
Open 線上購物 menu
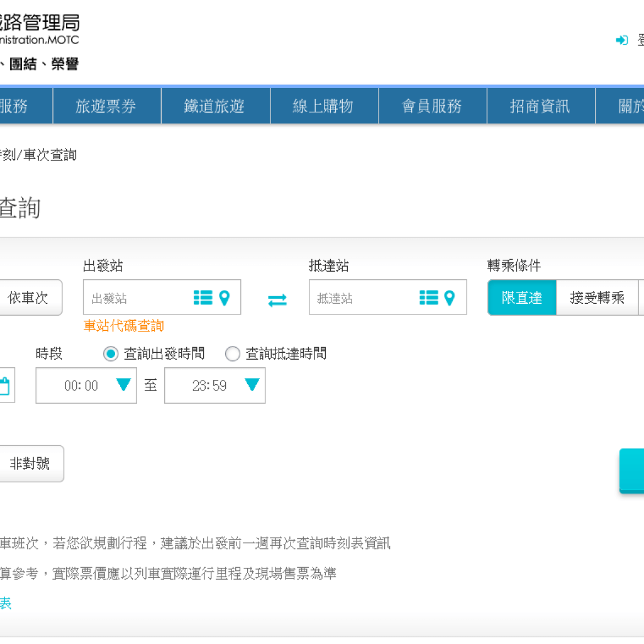point(323,106)
